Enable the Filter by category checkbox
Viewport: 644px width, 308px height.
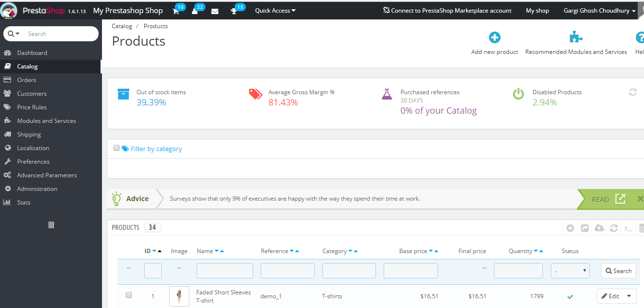point(117,148)
